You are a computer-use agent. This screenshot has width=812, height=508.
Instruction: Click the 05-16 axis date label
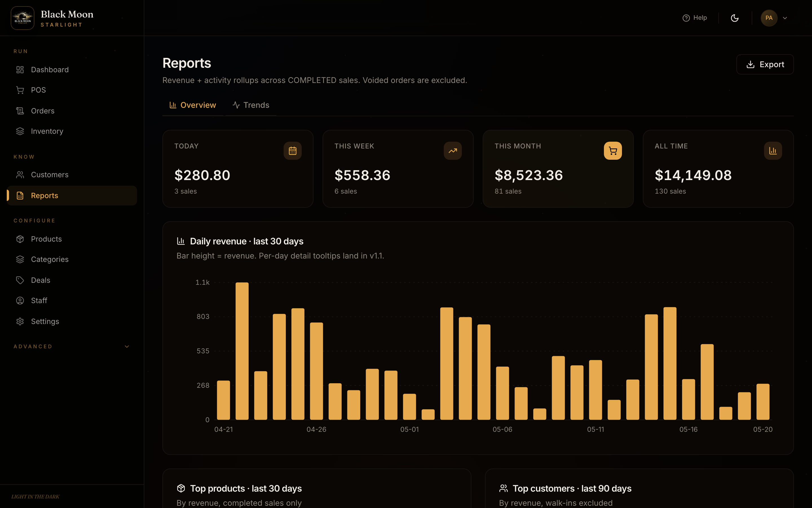[689, 429]
